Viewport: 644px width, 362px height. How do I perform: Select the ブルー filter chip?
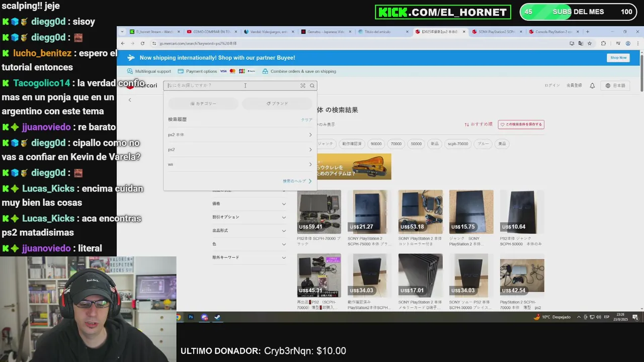[x=483, y=144]
